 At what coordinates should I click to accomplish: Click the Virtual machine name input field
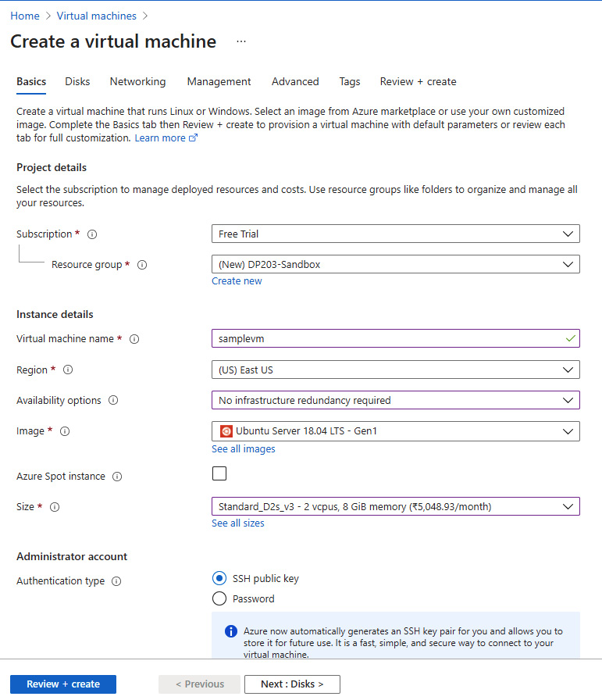(x=396, y=338)
